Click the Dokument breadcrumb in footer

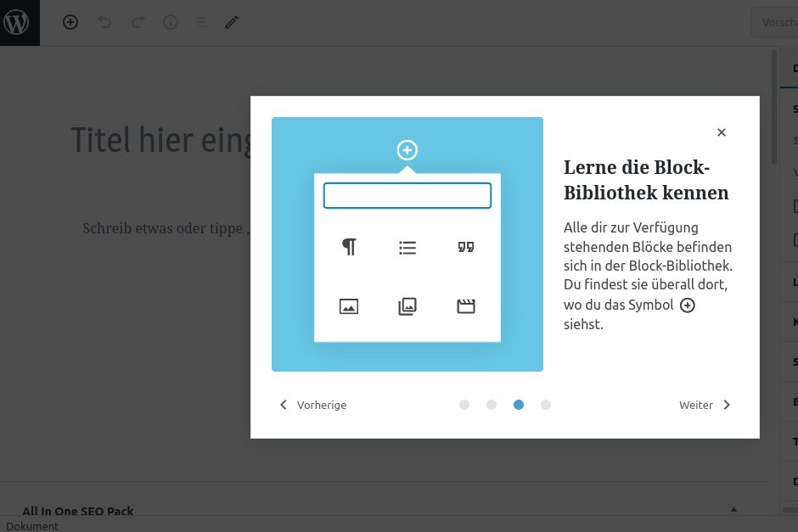[x=32, y=526]
